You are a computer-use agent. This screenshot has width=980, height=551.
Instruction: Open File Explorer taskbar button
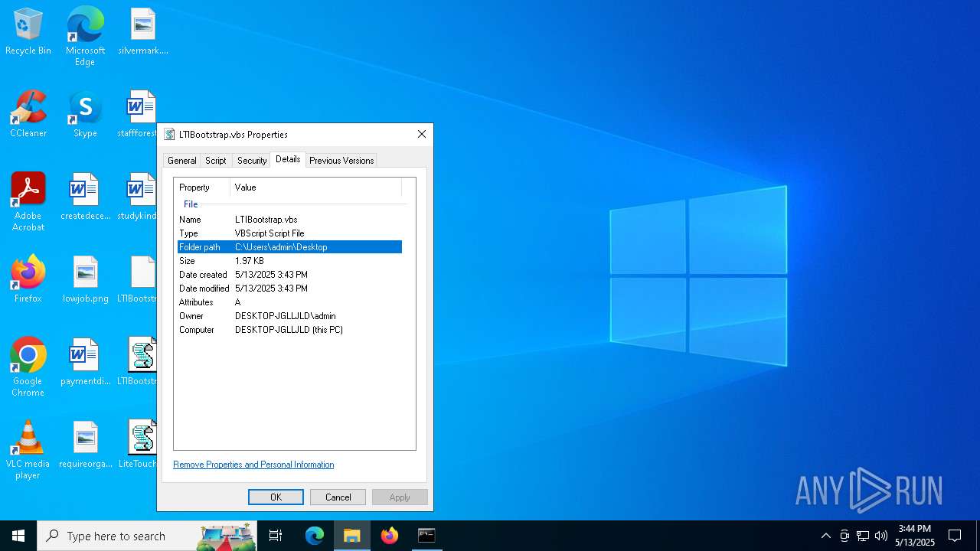coord(352,536)
